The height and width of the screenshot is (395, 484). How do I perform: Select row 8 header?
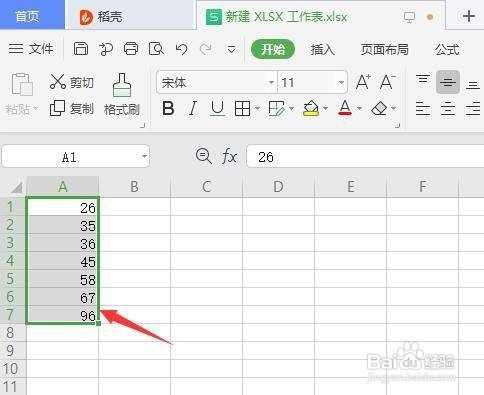pos(13,333)
